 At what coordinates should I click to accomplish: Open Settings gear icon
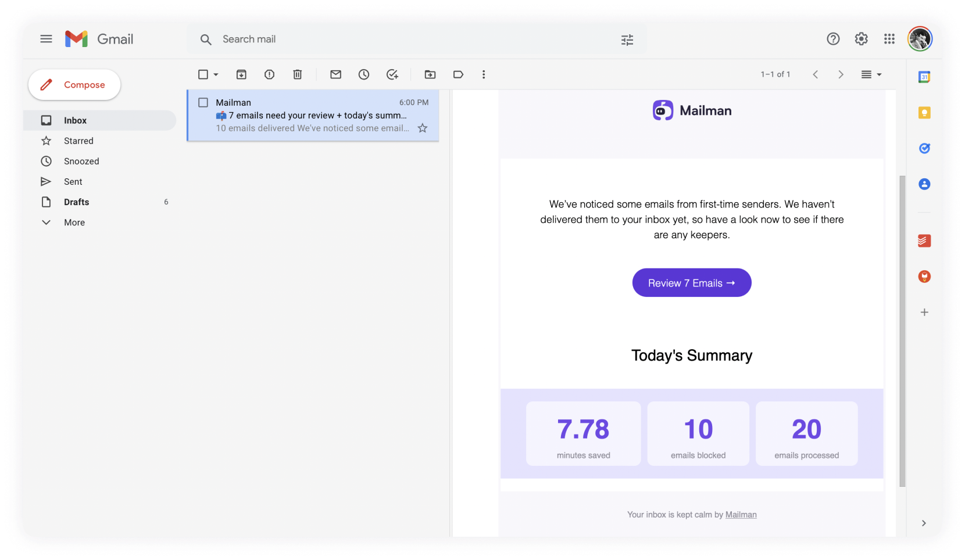(x=861, y=39)
